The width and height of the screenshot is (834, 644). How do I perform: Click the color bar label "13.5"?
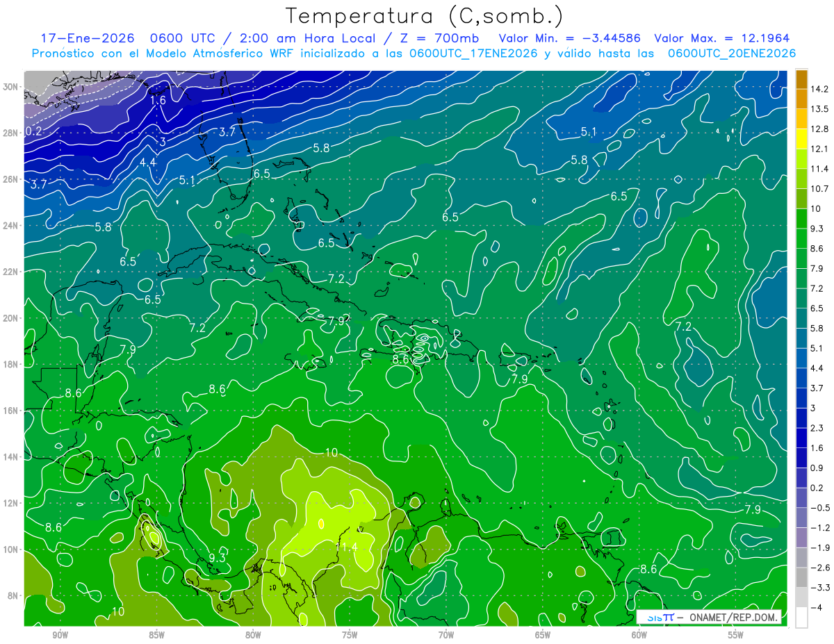click(x=820, y=109)
